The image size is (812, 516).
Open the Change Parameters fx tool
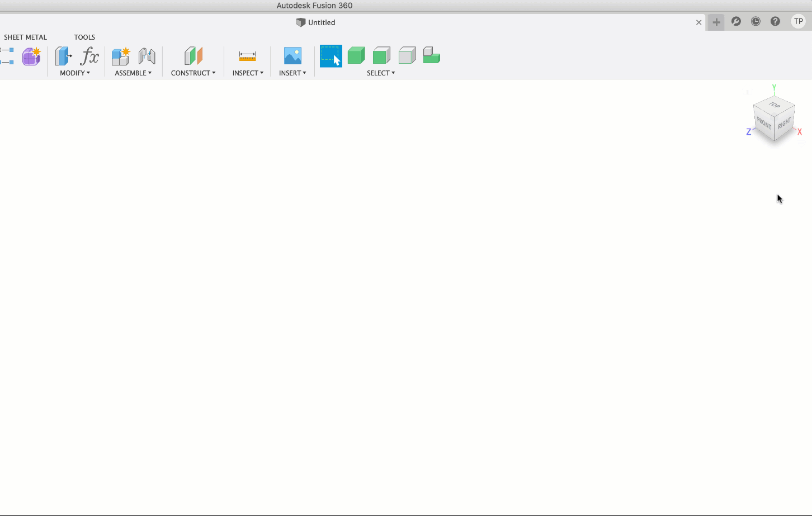coord(90,56)
